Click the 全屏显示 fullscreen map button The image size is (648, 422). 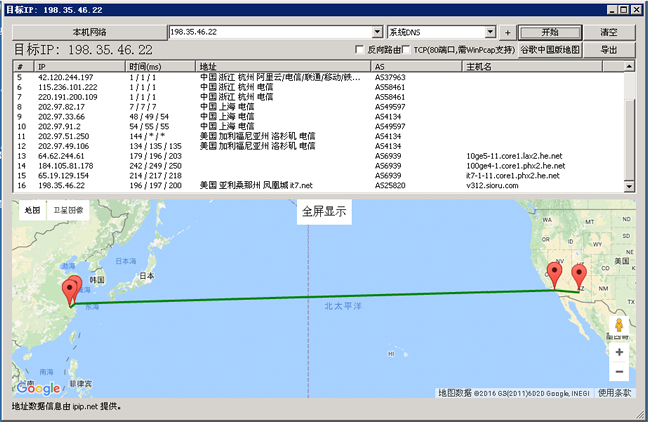click(x=326, y=212)
